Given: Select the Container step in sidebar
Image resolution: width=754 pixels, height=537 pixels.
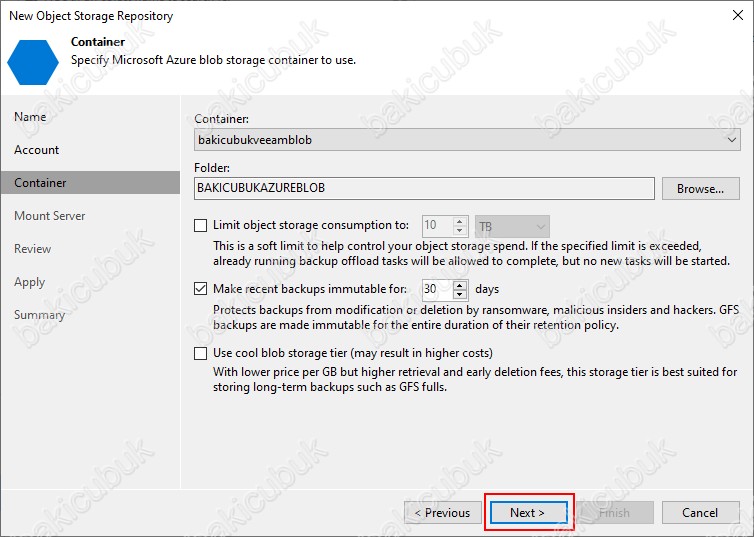Looking at the screenshot, I should 40,183.
